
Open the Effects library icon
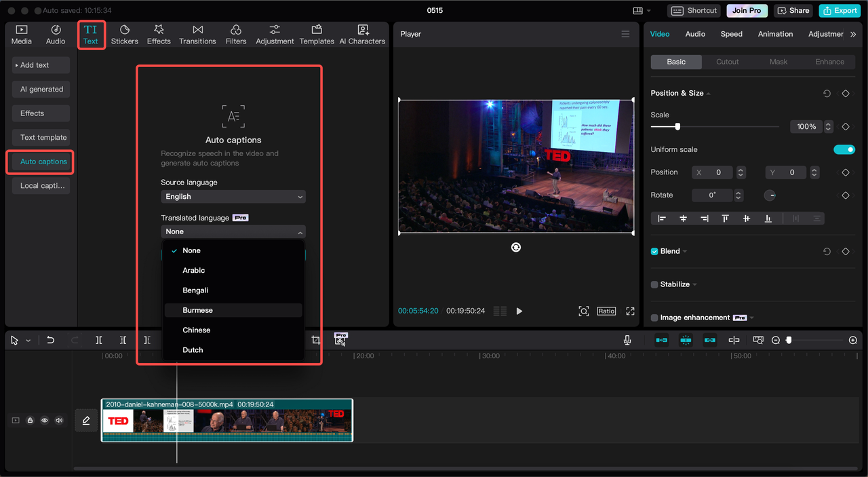point(159,35)
